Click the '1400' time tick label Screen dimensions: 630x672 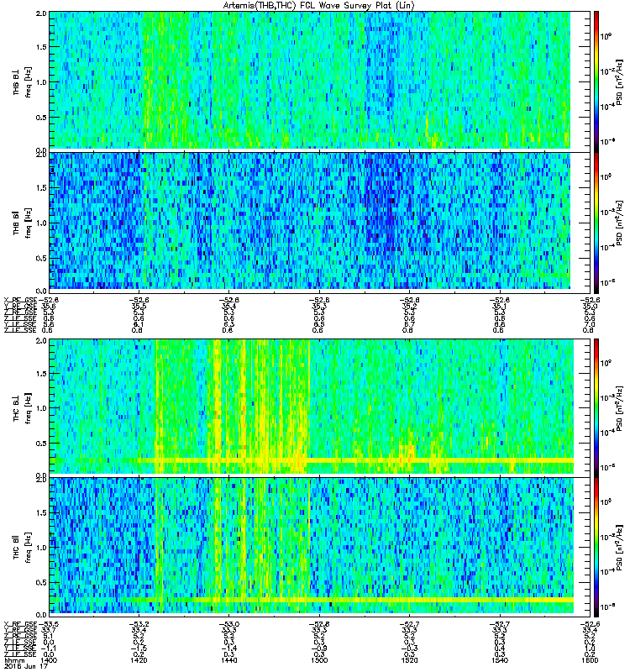coord(49,660)
